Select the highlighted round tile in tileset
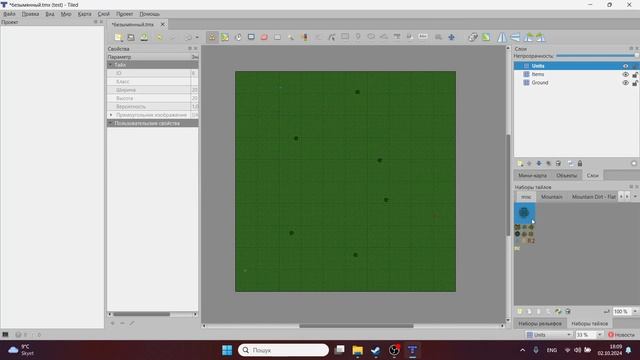This screenshot has width=640, height=360. point(524,212)
